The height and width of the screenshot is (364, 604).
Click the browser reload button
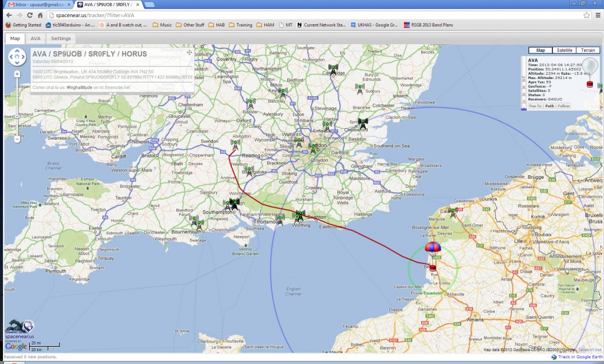[x=29, y=15]
